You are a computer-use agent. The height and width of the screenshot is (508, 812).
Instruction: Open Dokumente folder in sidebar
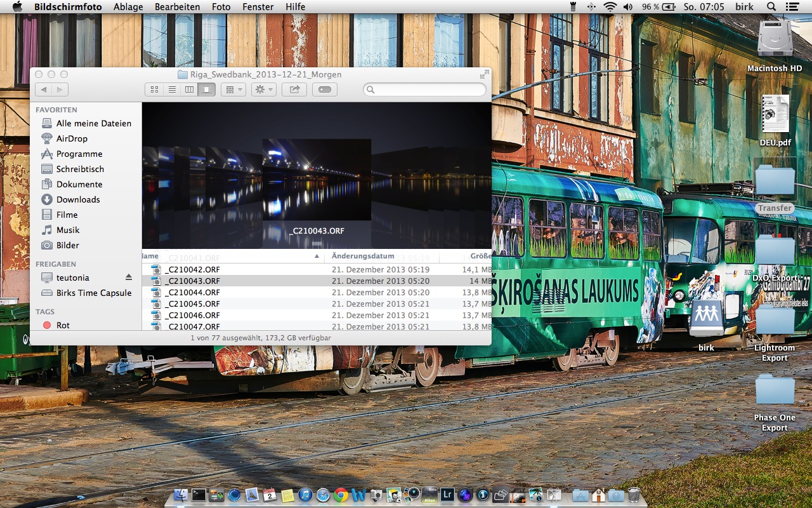[72, 184]
